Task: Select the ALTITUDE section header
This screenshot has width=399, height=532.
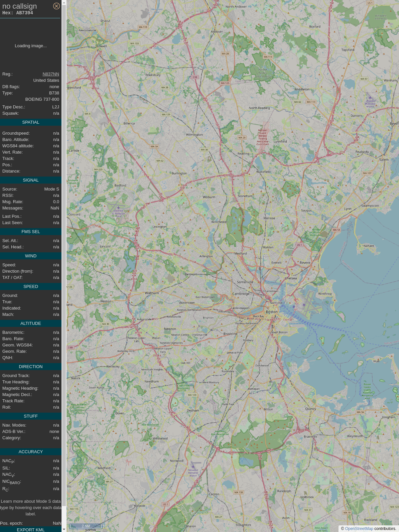Action: [31, 324]
